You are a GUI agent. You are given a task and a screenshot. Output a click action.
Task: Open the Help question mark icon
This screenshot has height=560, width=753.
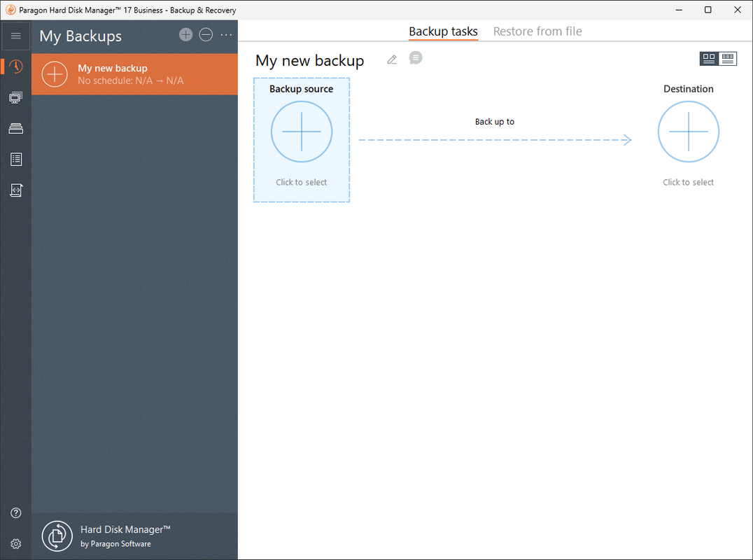coord(16,512)
